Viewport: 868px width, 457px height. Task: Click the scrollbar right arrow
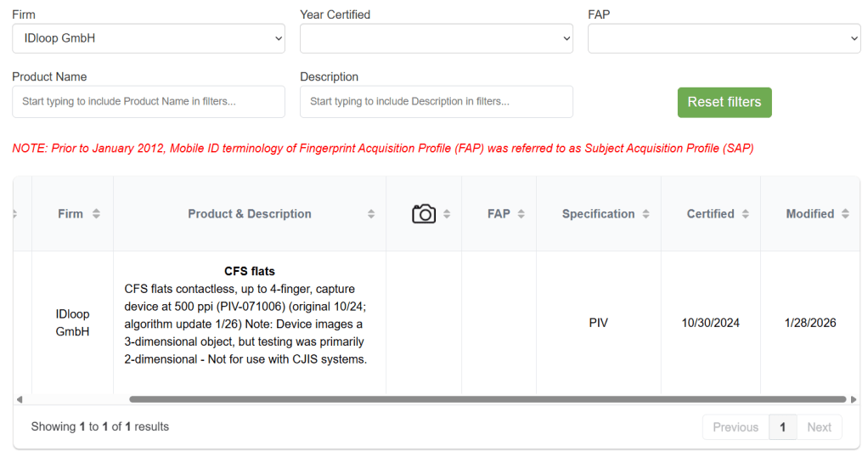(854, 399)
